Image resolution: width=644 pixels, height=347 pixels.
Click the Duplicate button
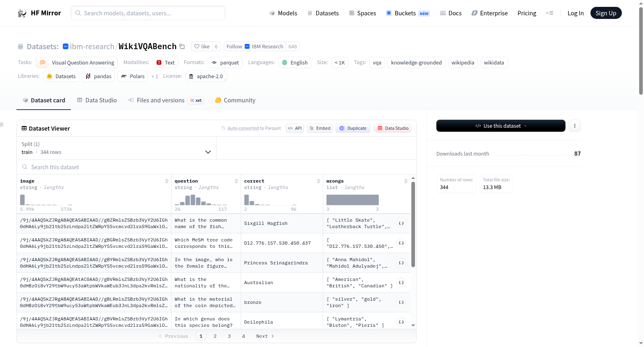[353, 128]
